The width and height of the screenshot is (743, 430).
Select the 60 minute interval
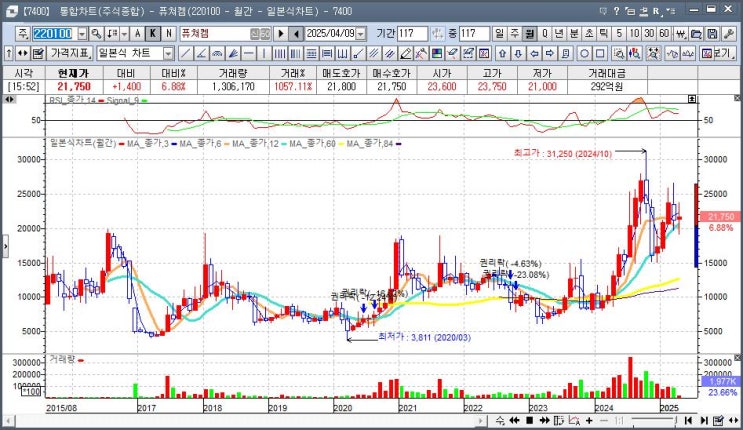point(664,34)
